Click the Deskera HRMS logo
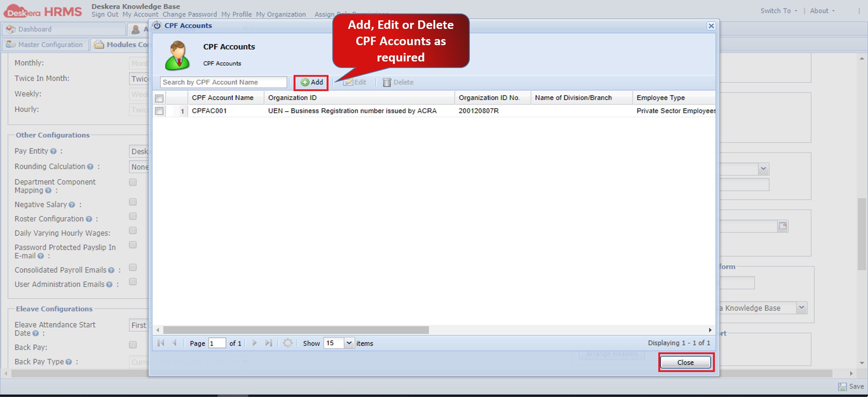This screenshot has height=397, width=868. (x=42, y=11)
